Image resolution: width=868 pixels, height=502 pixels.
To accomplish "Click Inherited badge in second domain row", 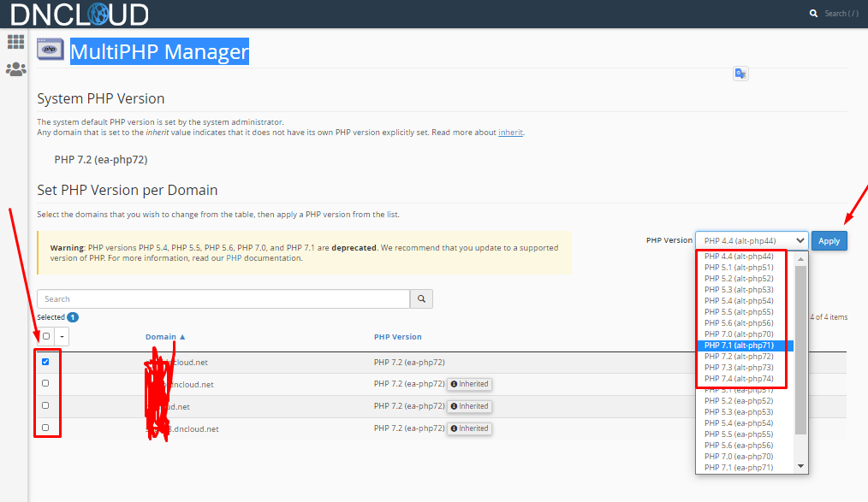I will tap(469, 384).
